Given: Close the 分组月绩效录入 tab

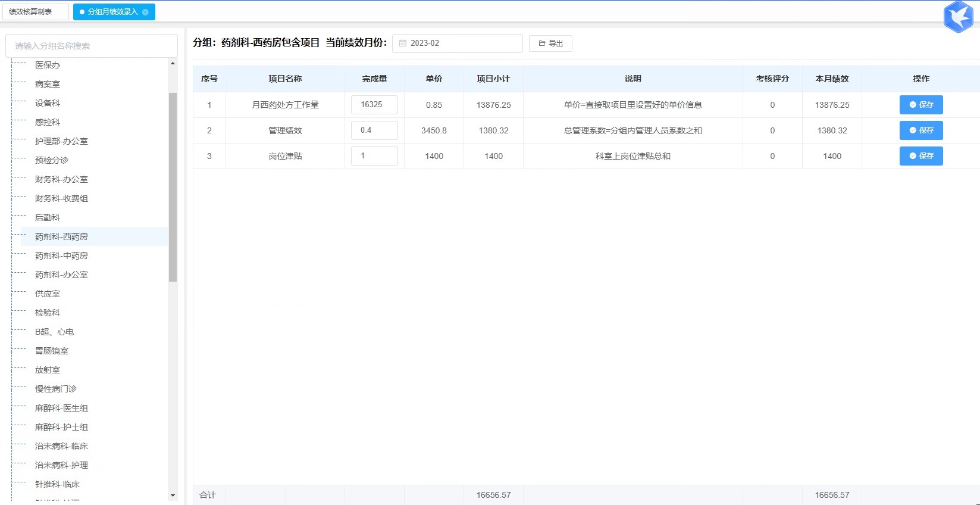Looking at the screenshot, I should pyautogui.click(x=145, y=12).
